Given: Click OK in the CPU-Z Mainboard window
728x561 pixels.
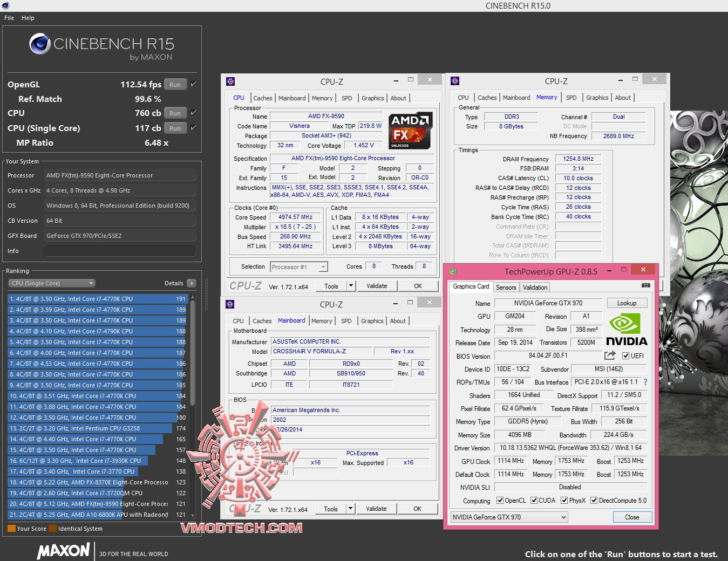Looking at the screenshot, I should (x=418, y=509).
